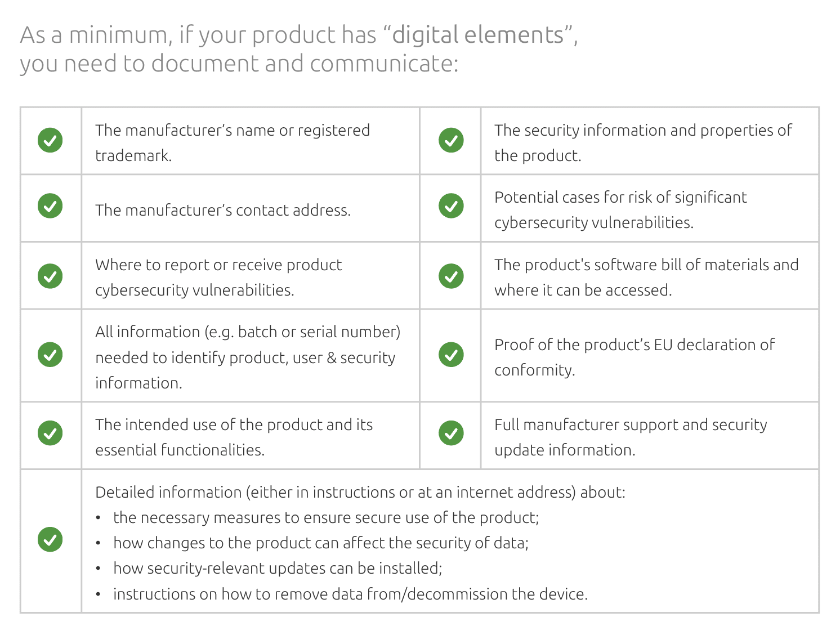
Task: Click checkmark beside batch or serial number row
Action: click(50, 355)
